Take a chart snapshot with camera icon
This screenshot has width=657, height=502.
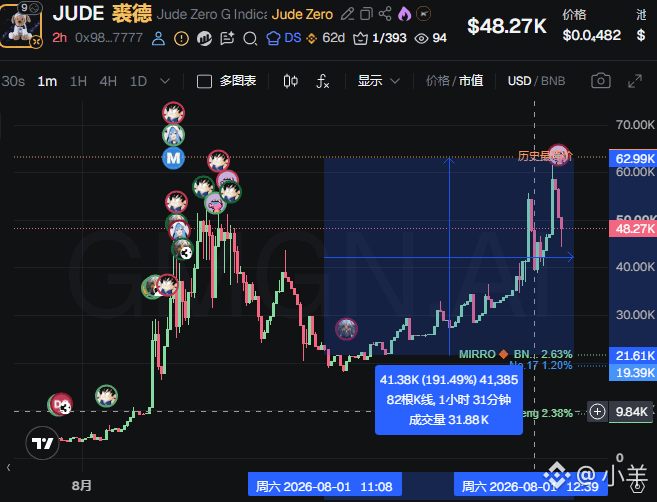(x=600, y=80)
